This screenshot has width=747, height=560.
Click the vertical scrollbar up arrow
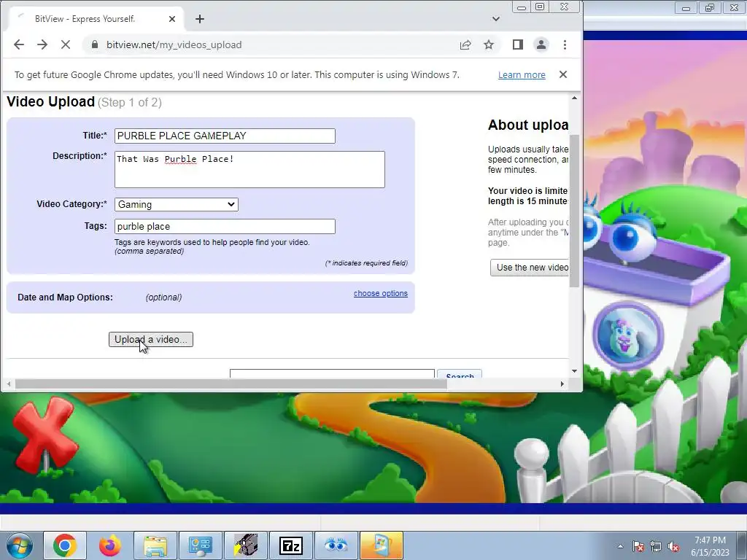(574, 98)
